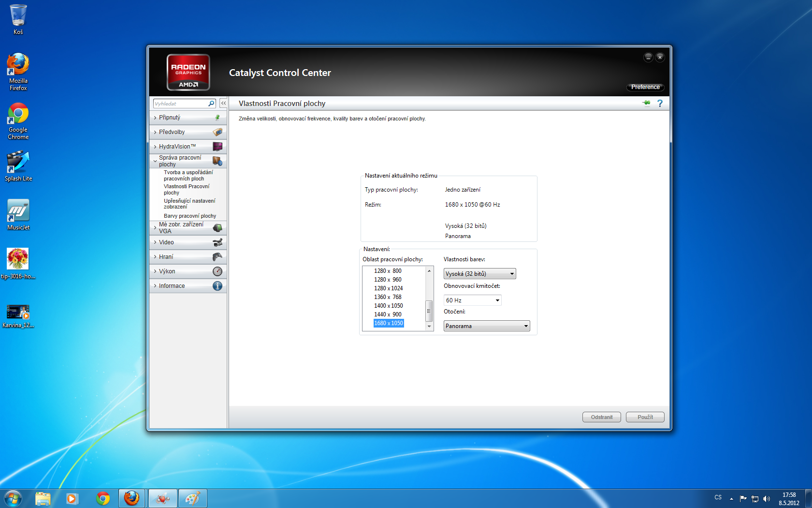Open the Panorama rotation dropdown
The width and height of the screenshot is (812, 508).
click(x=487, y=326)
